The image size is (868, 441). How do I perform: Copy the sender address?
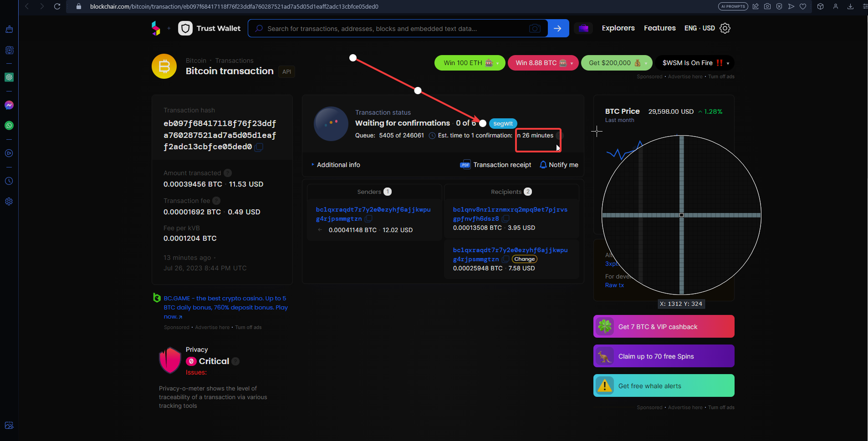pyautogui.click(x=368, y=219)
